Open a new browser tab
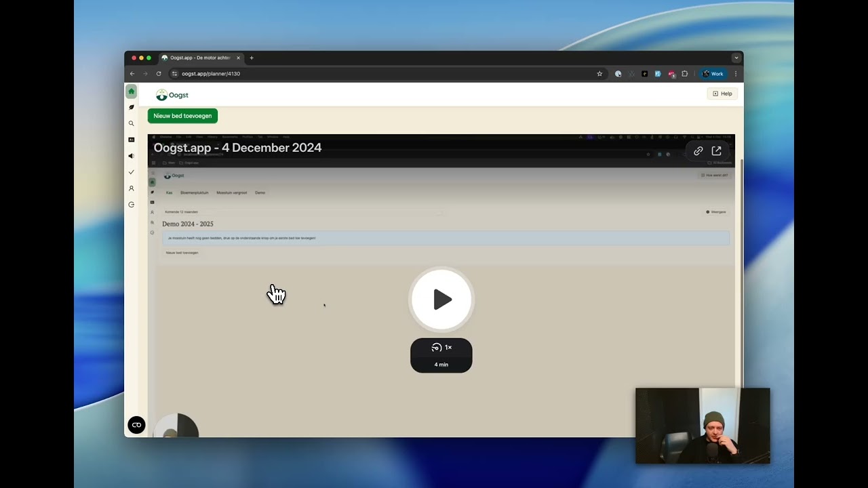The width and height of the screenshot is (868, 488). 252,58
